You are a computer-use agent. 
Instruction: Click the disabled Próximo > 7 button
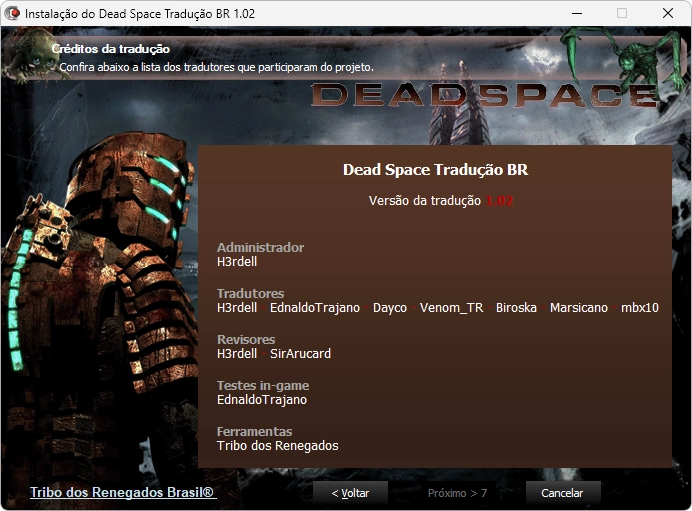(457, 493)
